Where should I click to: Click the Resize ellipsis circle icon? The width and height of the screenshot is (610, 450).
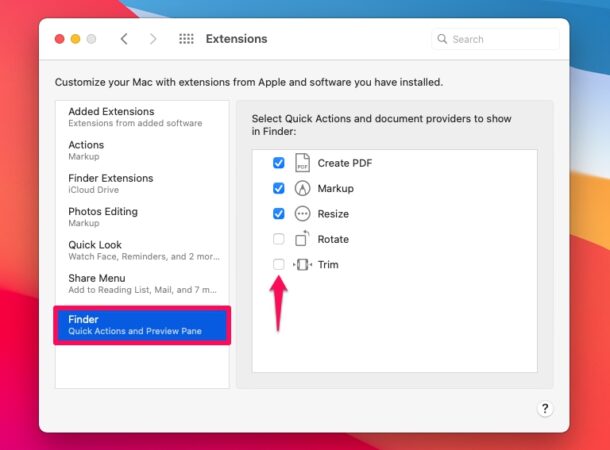pyautogui.click(x=302, y=214)
